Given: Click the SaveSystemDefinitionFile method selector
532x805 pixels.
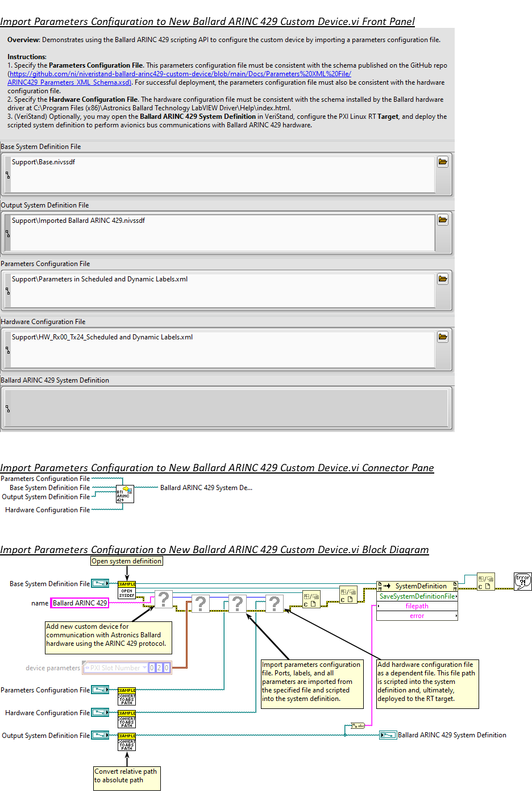Looking at the screenshot, I should [x=417, y=596].
